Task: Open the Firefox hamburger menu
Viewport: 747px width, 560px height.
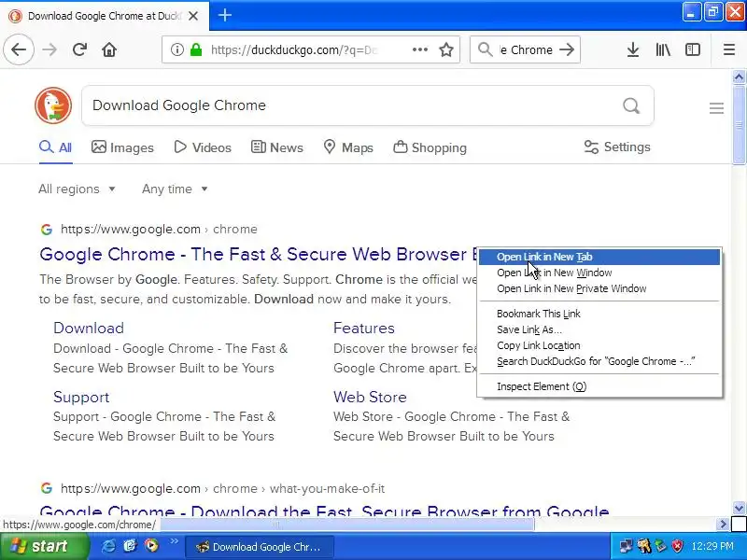Action: click(x=729, y=49)
